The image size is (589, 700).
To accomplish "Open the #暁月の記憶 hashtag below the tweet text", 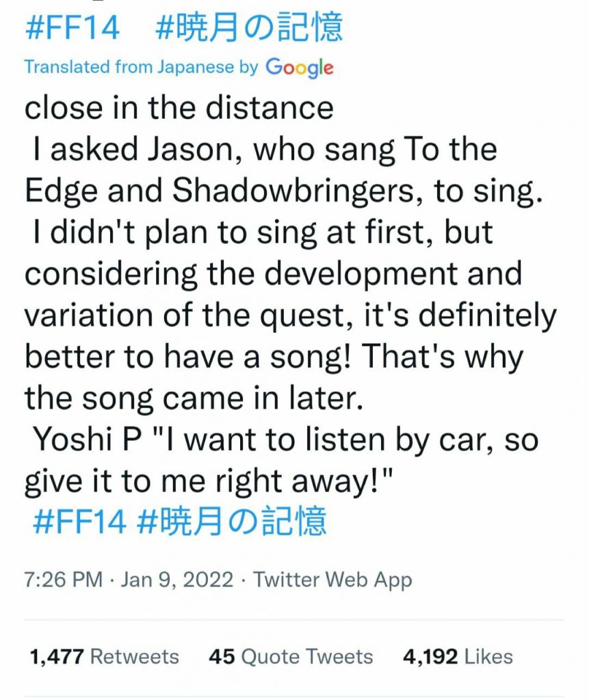I will 232,522.
